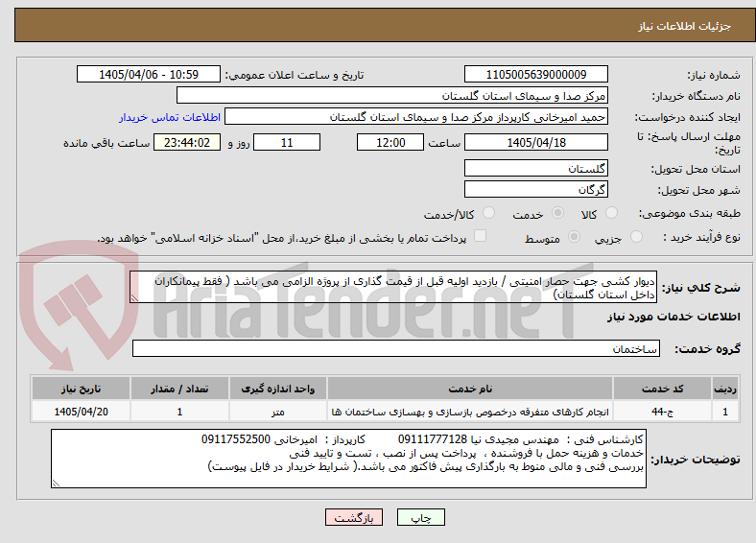
Task: Click the شرح کلی نیاز description box
Action: [393, 287]
